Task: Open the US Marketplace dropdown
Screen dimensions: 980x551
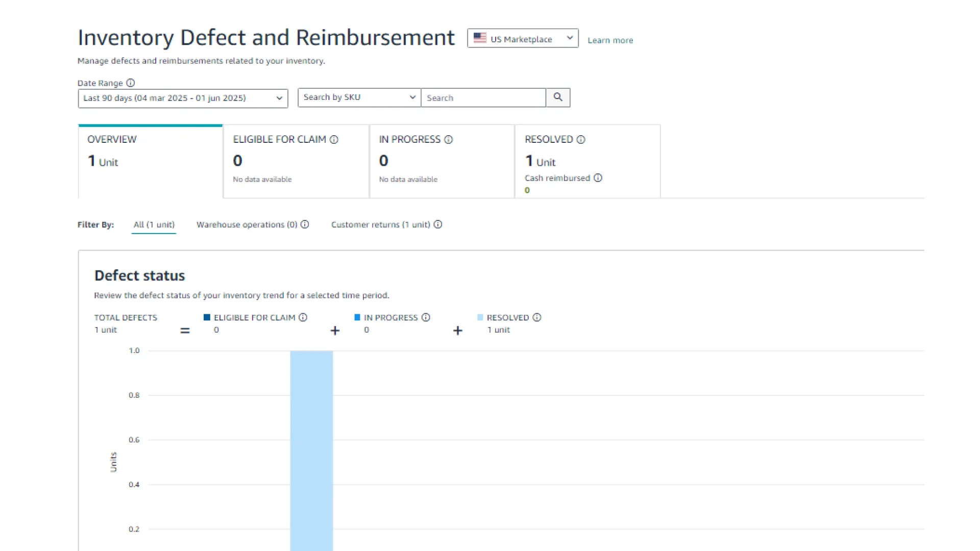Action: pos(523,38)
